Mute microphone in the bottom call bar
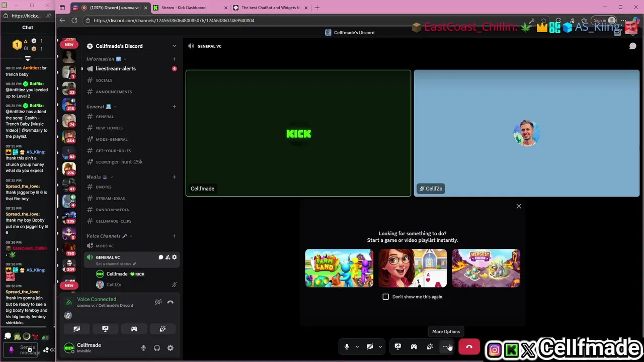The width and height of the screenshot is (644, 362). 346,347
